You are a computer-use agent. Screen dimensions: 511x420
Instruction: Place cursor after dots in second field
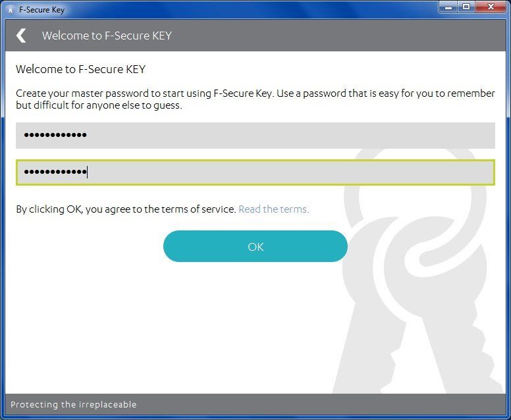[x=88, y=172]
